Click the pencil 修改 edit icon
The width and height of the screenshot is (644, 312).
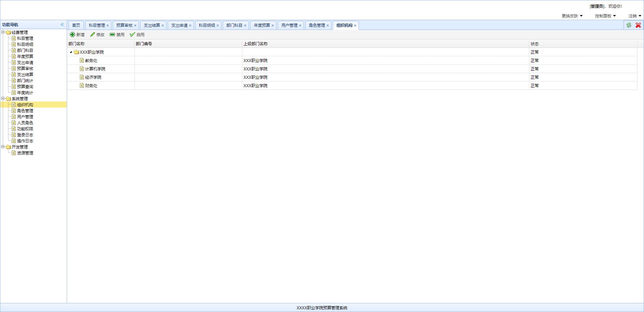pos(93,35)
